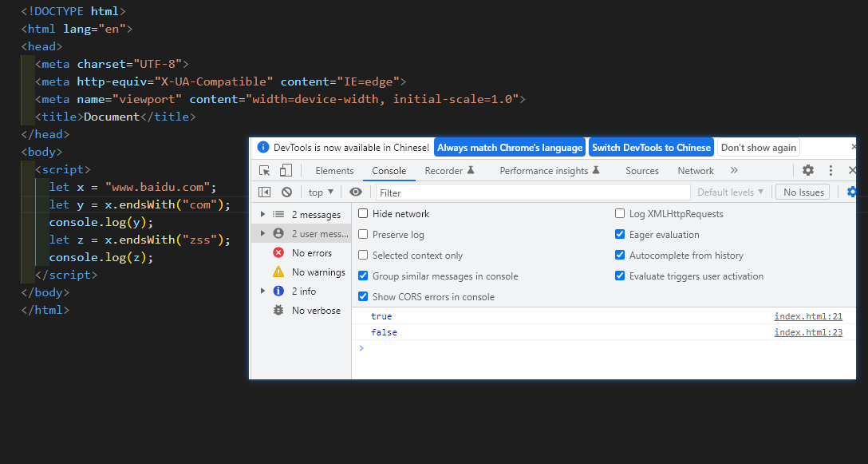Switch to the Elements tab
Screen dimensions: 868x464
[x=334, y=171]
